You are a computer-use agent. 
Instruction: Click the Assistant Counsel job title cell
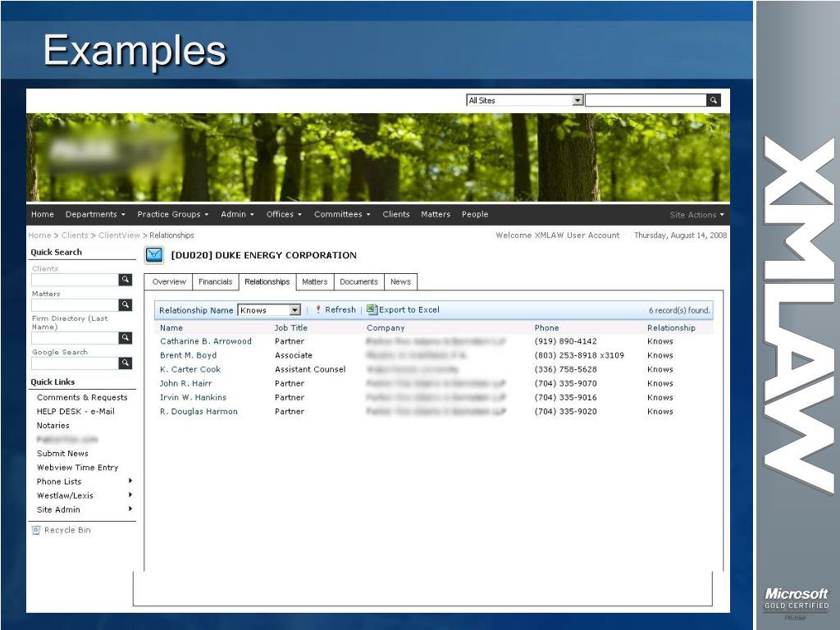tap(310, 369)
